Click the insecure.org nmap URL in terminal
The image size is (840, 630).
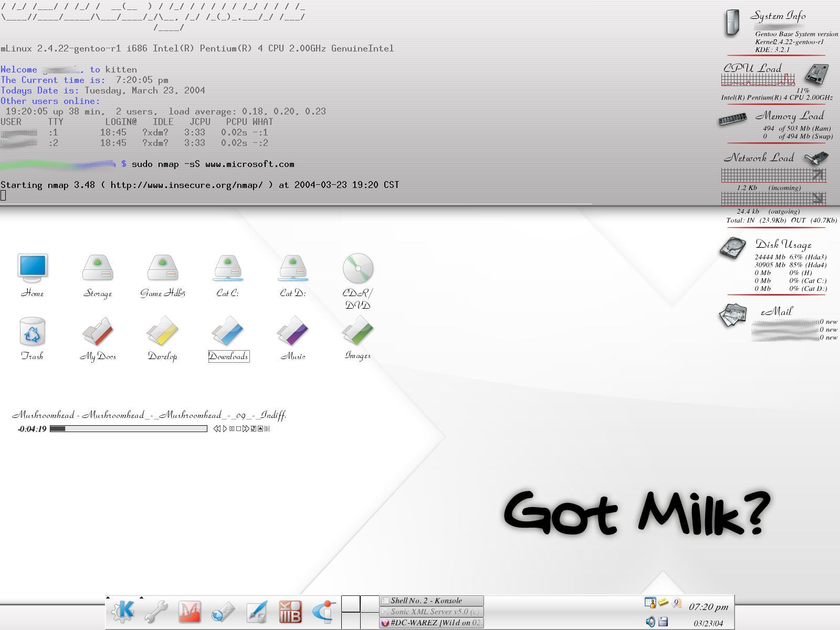[x=186, y=185]
